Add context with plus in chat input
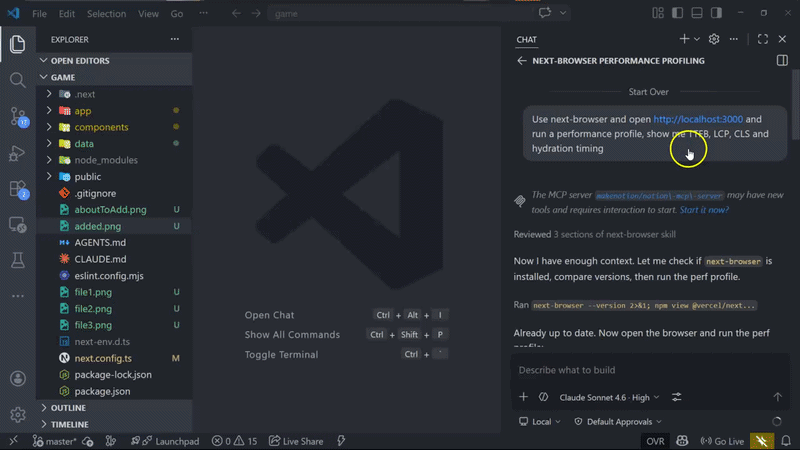This screenshot has height=450, width=800. pos(523,397)
